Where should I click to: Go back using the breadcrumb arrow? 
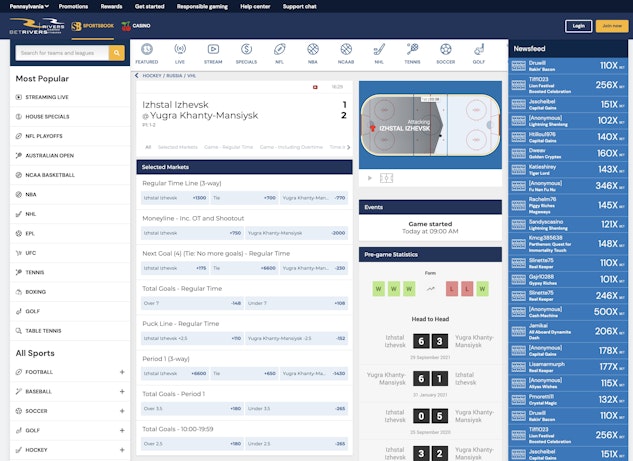137,75
